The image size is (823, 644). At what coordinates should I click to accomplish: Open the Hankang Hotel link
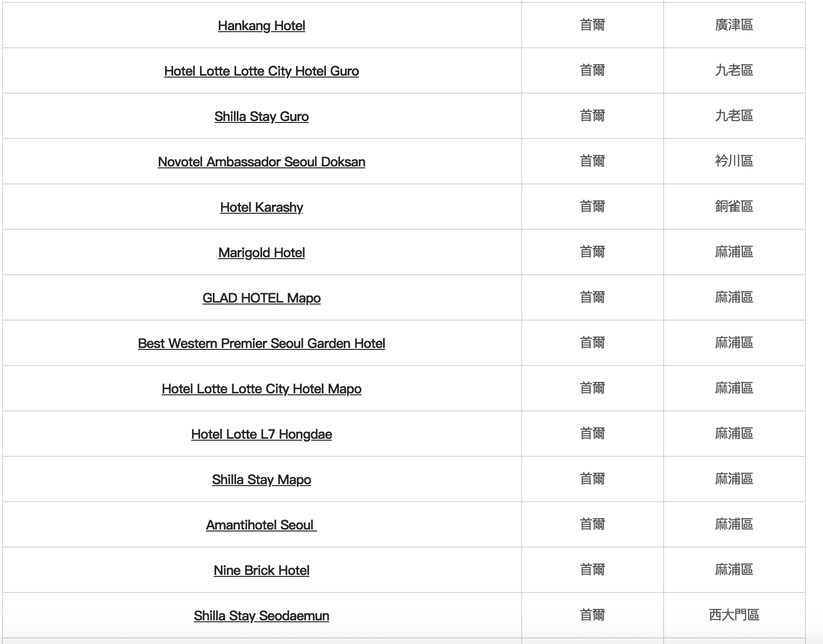point(261,26)
